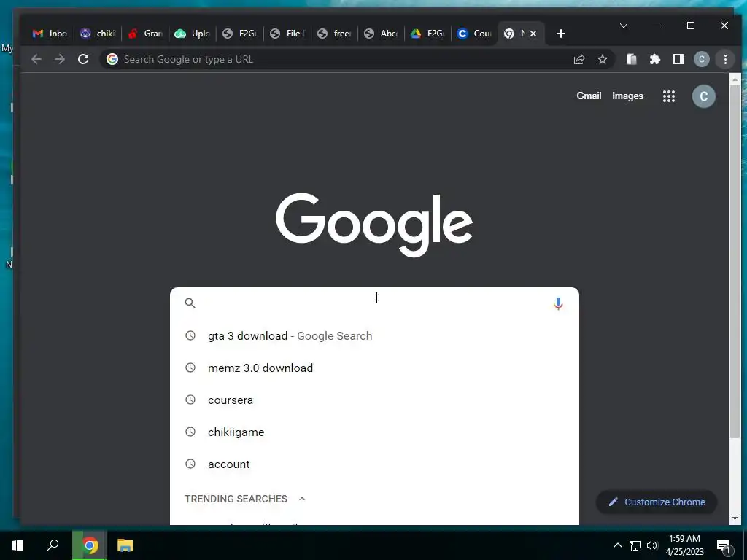Open the Google Account avatar on page
The width and height of the screenshot is (747, 560).
704,96
